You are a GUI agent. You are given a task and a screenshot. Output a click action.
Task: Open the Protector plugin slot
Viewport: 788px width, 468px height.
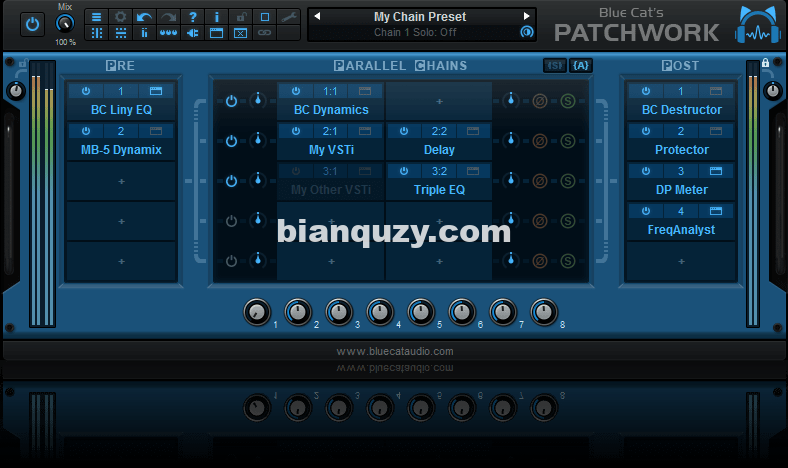tap(681, 150)
